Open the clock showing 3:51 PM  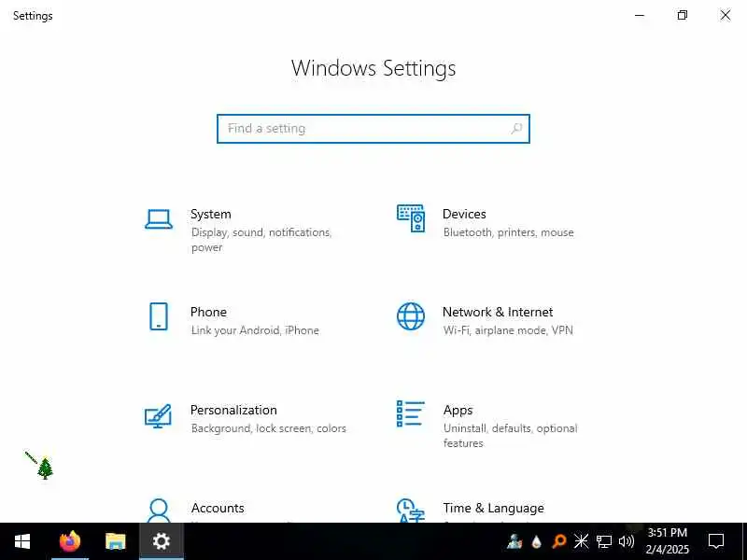[668, 541]
